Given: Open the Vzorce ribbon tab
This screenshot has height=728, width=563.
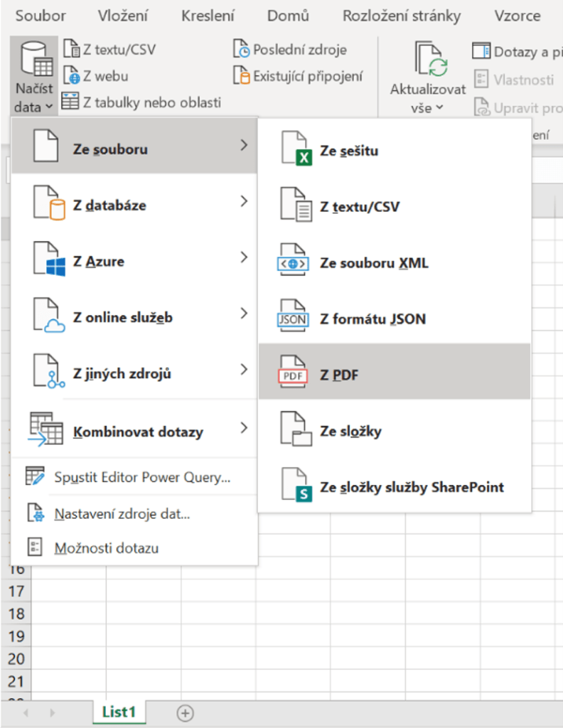Looking at the screenshot, I should 517,16.
